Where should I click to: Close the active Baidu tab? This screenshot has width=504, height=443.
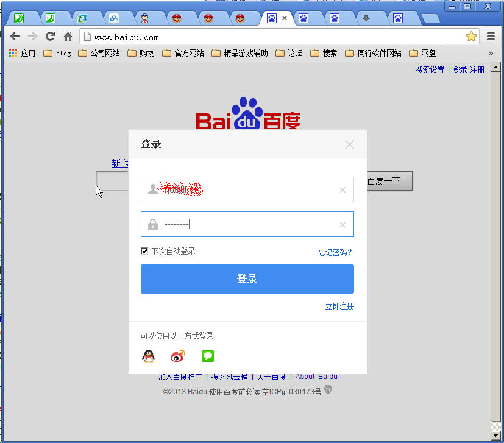[x=285, y=18]
